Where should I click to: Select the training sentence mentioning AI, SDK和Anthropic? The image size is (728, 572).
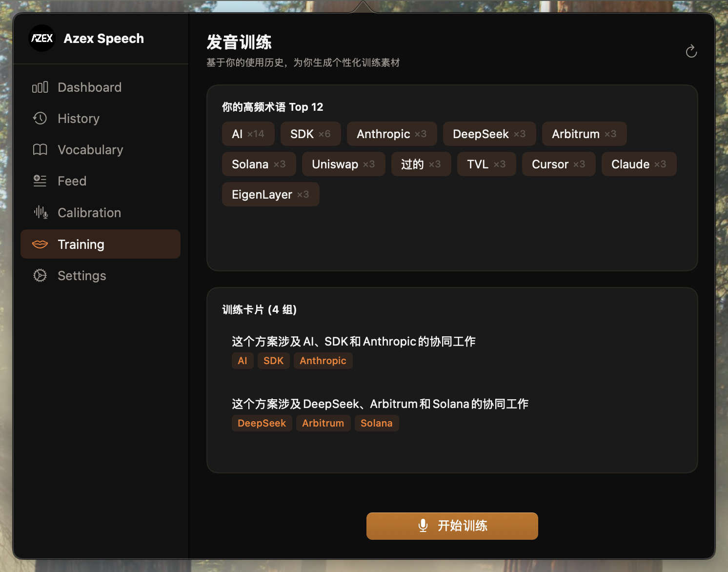tap(354, 341)
